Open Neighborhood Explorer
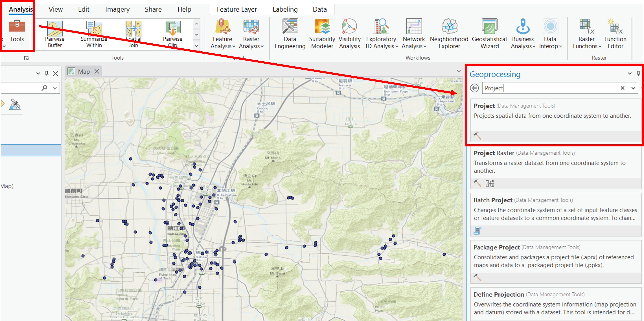The height and width of the screenshot is (321, 644). pos(449,34)
